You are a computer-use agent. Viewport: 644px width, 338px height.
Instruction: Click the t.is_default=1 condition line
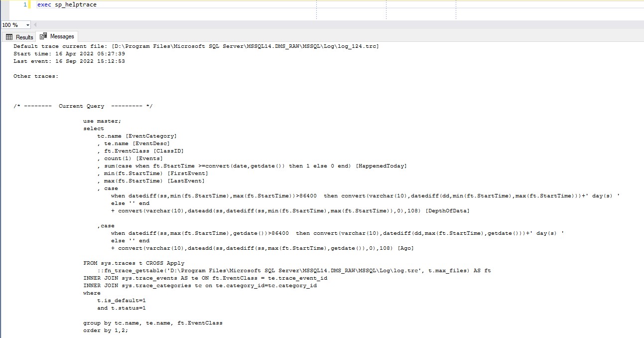coord(122,301)
